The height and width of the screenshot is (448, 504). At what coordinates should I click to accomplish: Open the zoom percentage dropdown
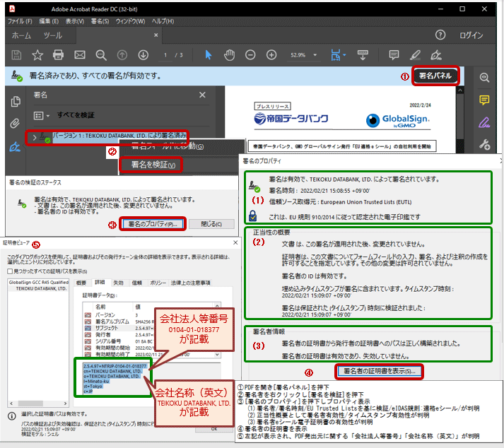tap(315, 55)
